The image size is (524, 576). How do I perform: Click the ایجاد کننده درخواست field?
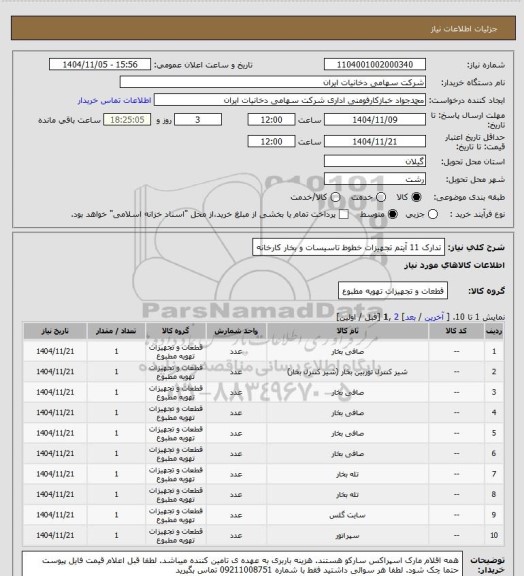(x=290, y=100)
